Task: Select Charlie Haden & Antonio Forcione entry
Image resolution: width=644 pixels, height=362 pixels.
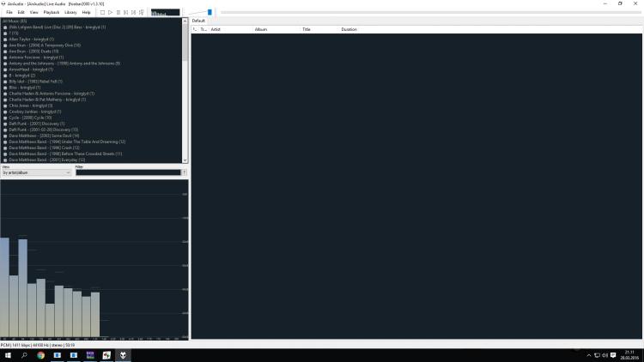Action: (52, 94)
